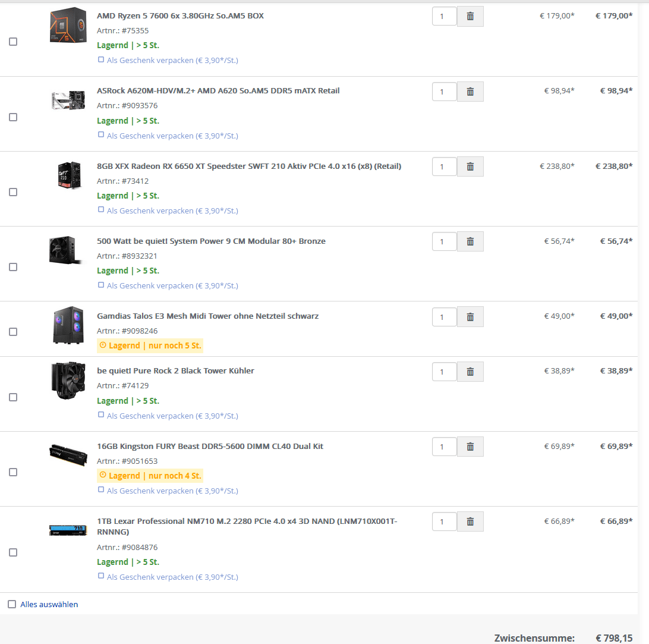Remove ASRock A620M-HDV/M.2+ via trash icon
Viewport: 649px width, 644px height.
tap(470, 92)
